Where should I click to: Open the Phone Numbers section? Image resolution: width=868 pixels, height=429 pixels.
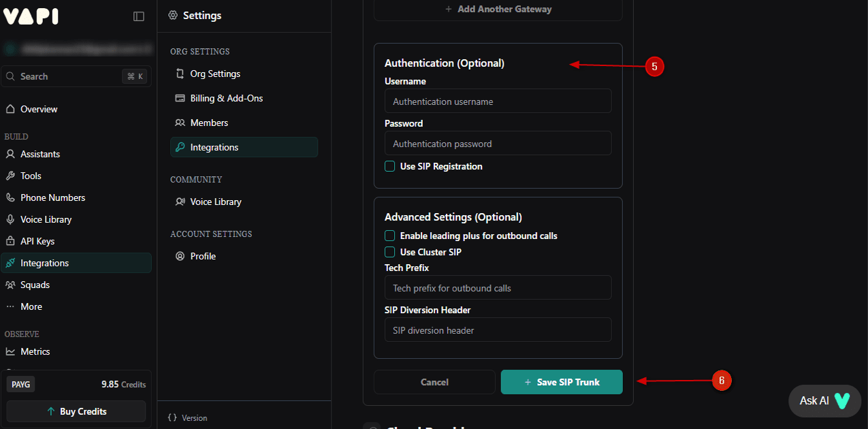coord(52,197)
